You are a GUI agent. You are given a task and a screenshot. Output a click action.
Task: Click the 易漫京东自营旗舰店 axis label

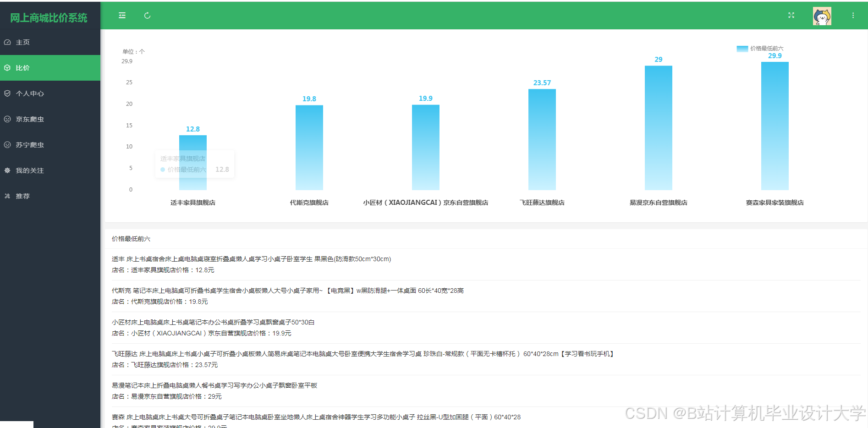click(x=658, y=203)
